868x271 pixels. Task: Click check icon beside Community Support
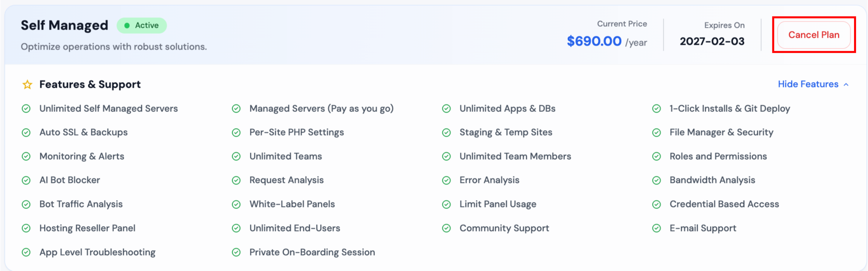pyautogui.click(x=446, y=228)
